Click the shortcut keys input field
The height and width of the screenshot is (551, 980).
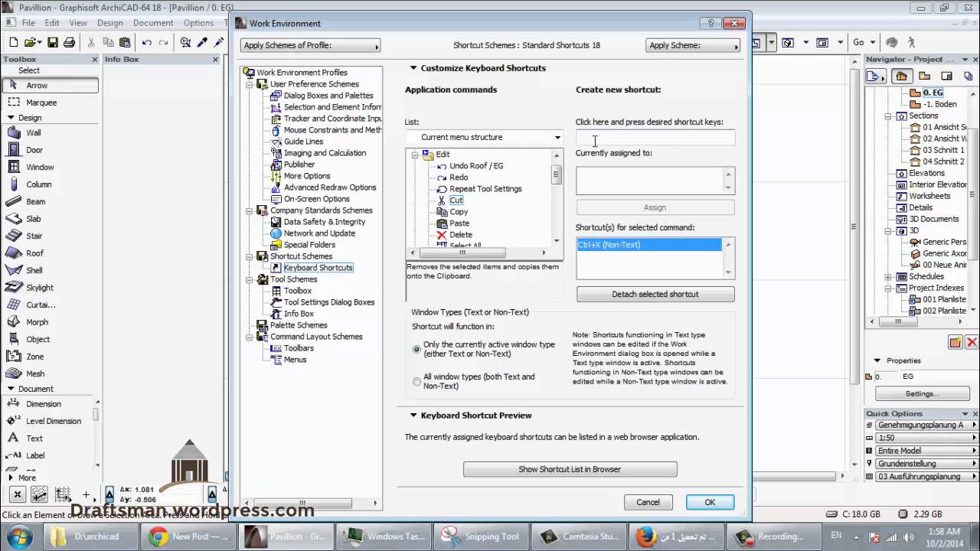[x=655, y=139]
